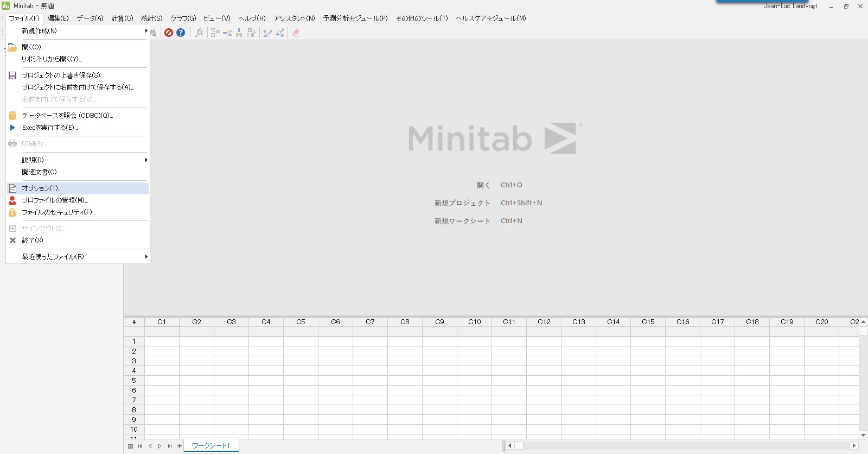This screenshot has height=454, width=868.
Task: Click the vertical scrollbar up arrow
Action: pos(863,322)
